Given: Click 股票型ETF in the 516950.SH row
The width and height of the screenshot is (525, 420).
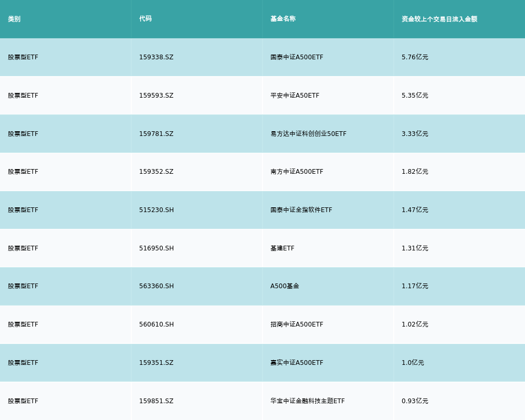Looking at the screenshot, I should click(x=23, y=248).
